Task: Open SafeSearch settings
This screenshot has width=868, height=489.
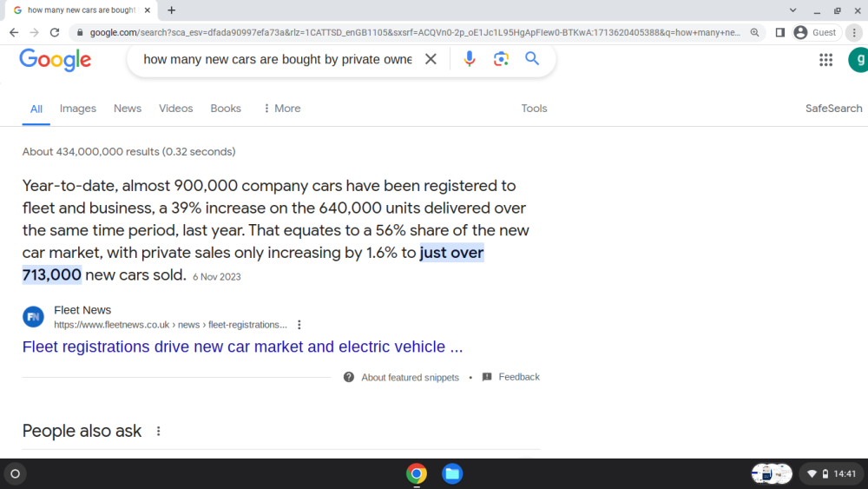Action: [x=833, y=109]
